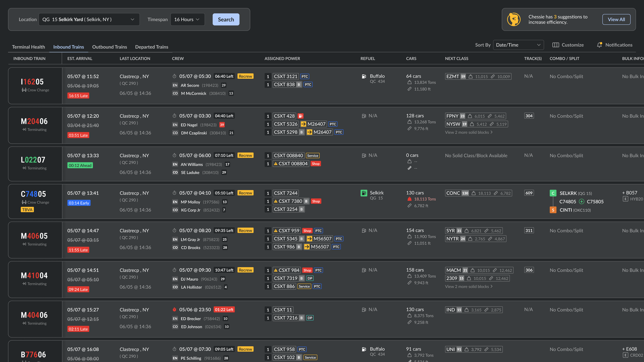644x362 pixels.
Task: Click the green plus icon between C74805 and C75805
Action: click(x=581, y=201)
